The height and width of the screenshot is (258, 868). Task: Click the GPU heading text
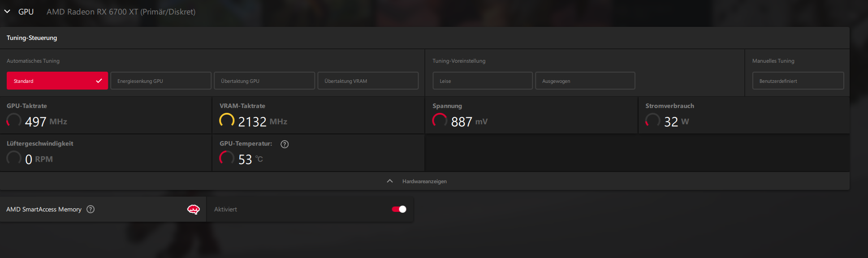click(x=26, y=12)
